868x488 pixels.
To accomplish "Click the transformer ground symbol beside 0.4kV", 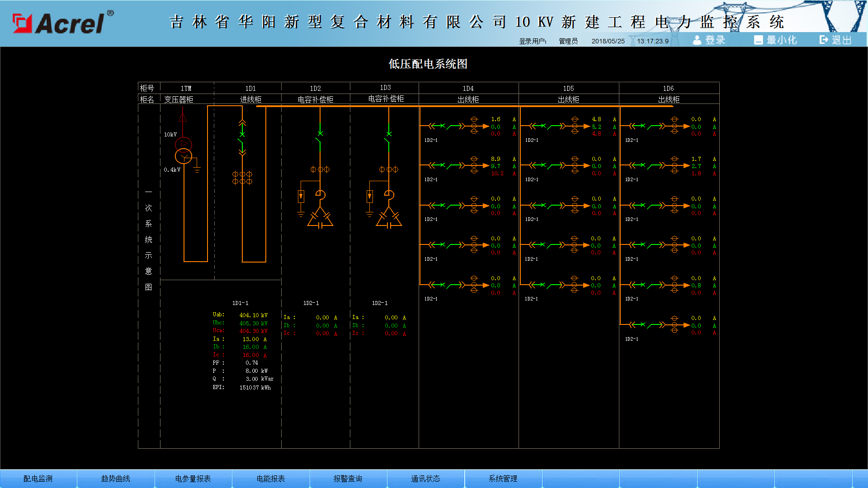I will [197, 169].
